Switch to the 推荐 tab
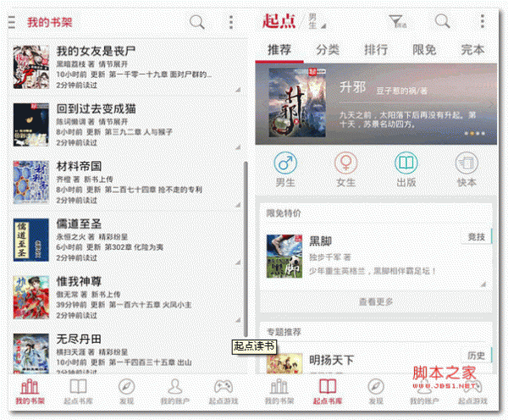 (x=279, y=50)
